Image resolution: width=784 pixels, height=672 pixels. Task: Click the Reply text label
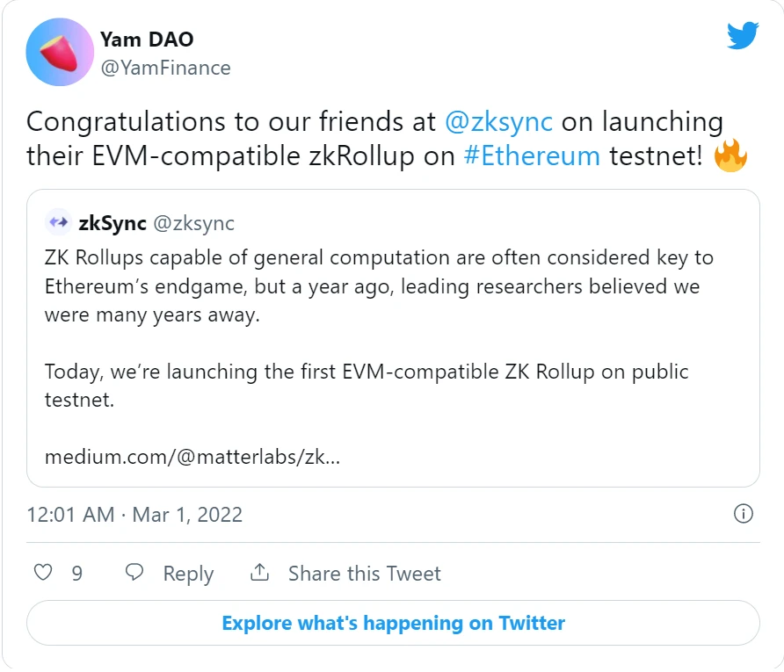tap(188, 574)
